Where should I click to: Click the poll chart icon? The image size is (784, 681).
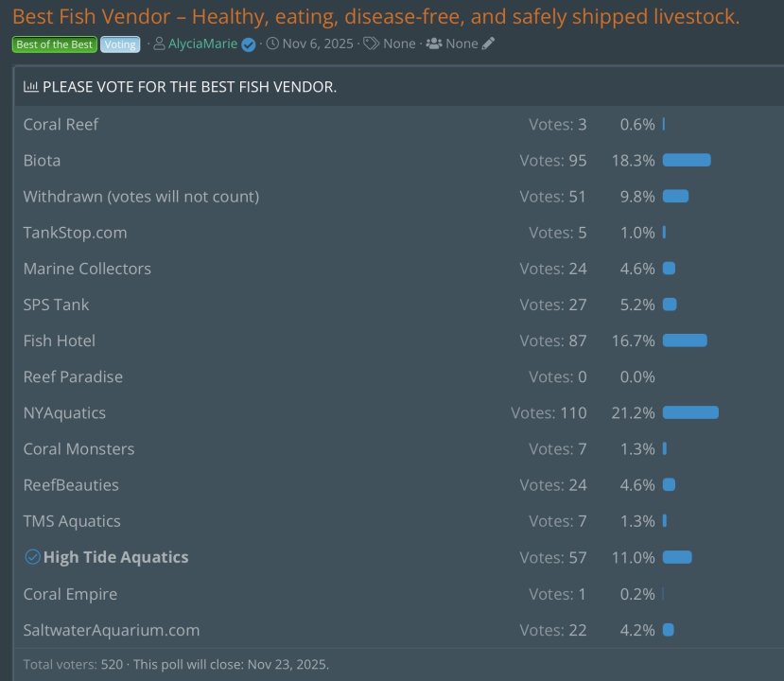click(31, 87)
